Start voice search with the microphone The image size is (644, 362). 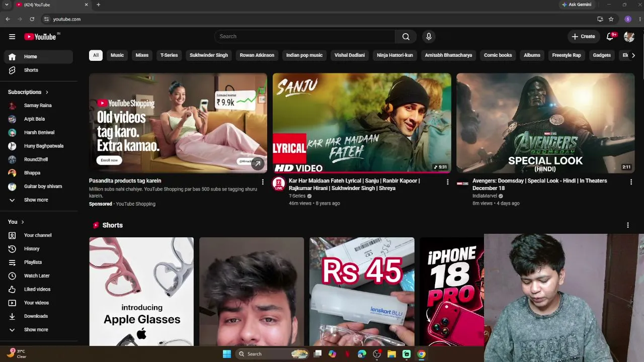point(429,36)
